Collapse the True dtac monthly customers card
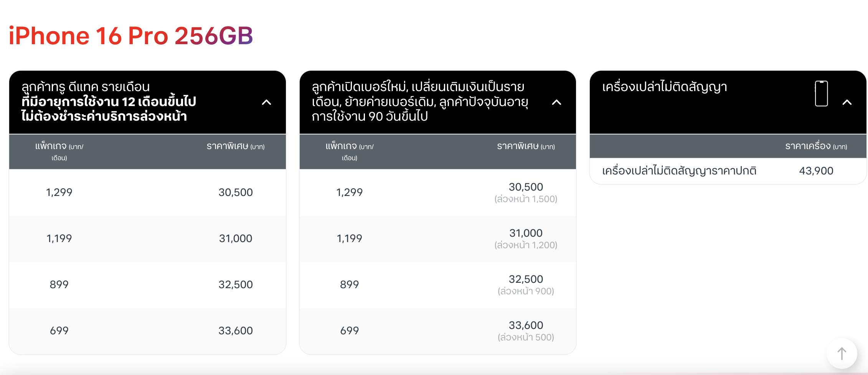This screenshot has height=375, width=868. (266, 102)
